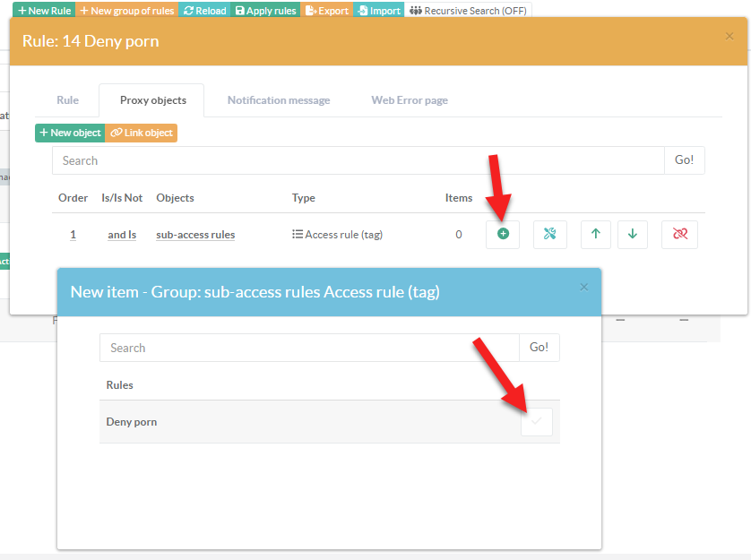Screen dimensions: 751x560
Task: Click the Search field in New item dialog
Action: 309,348
